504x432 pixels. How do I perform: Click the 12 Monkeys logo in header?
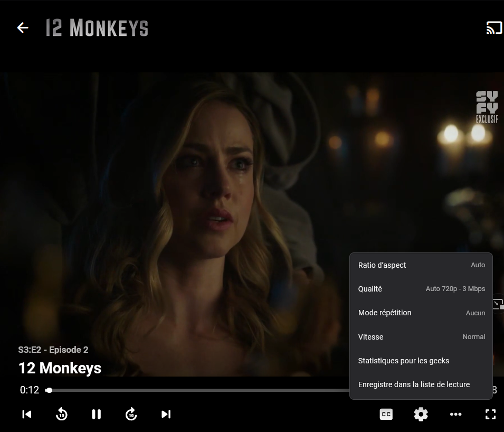(97, 28)
